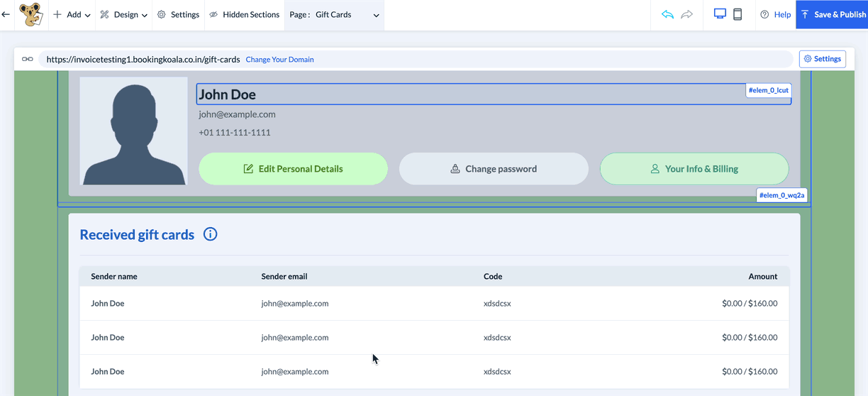Click Save & Publish button
The width and height of the screenshot is (868, 396).
[x=832, y=14]
